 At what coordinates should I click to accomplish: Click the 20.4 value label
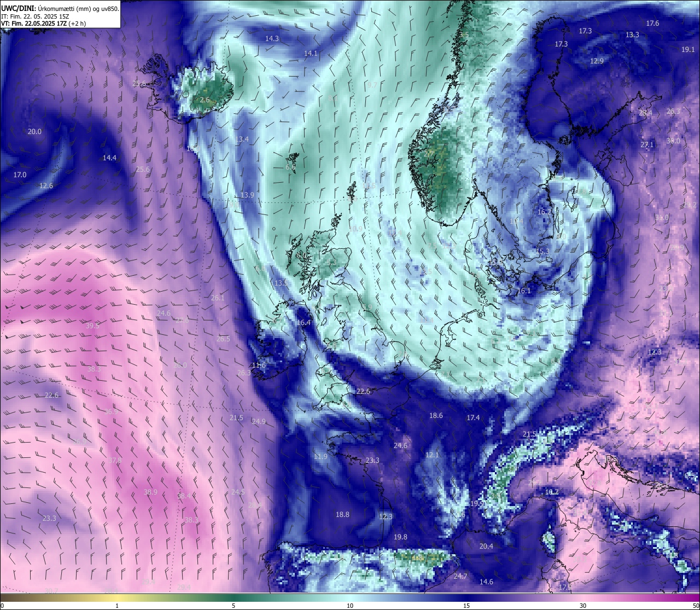[x=486, y=547]
